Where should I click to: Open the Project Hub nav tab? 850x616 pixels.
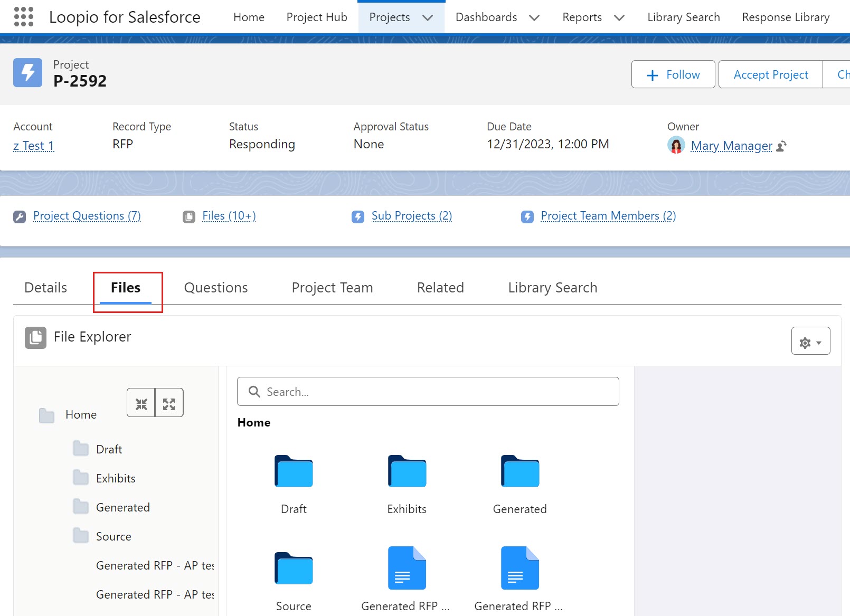(x=317, y=17)
